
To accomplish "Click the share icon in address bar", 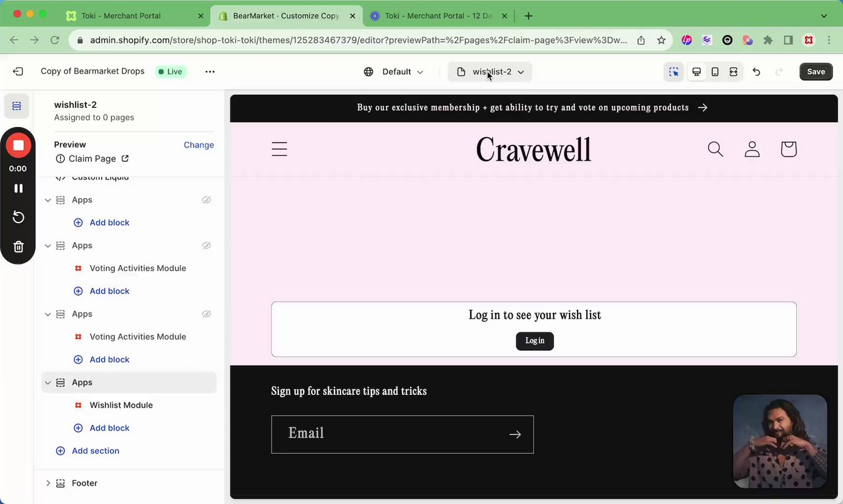I will click(x=641, y=40).
